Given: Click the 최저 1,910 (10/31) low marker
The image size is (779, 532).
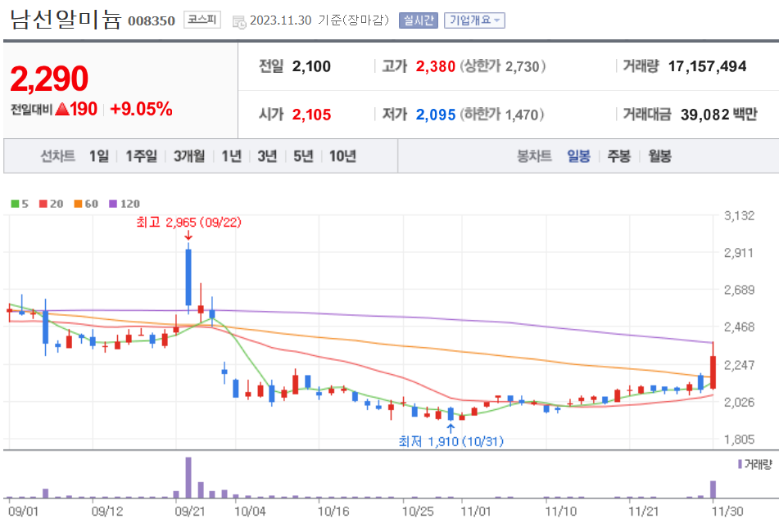Looking at the screenshot, I should tap(451, 440).
